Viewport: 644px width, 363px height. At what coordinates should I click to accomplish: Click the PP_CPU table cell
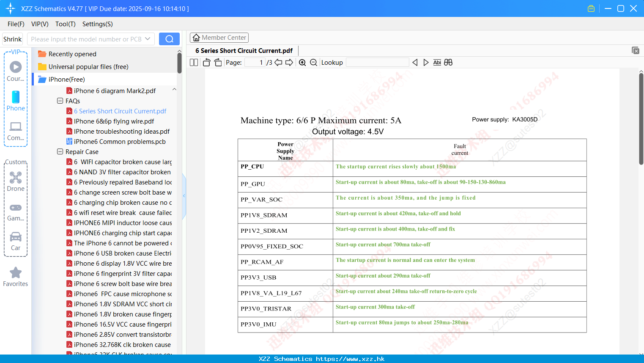point(285,169)
